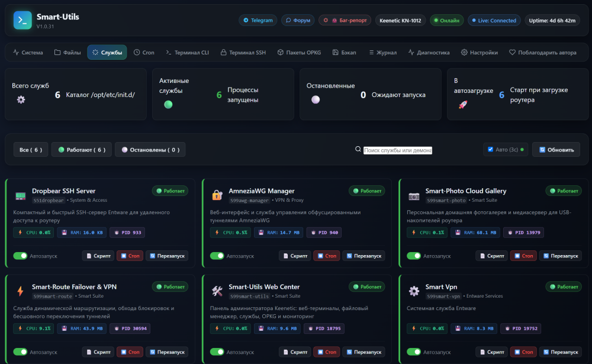Open the Настройки tab
Viewport: 592px width, 364px height.
click(x=480, y=53)
